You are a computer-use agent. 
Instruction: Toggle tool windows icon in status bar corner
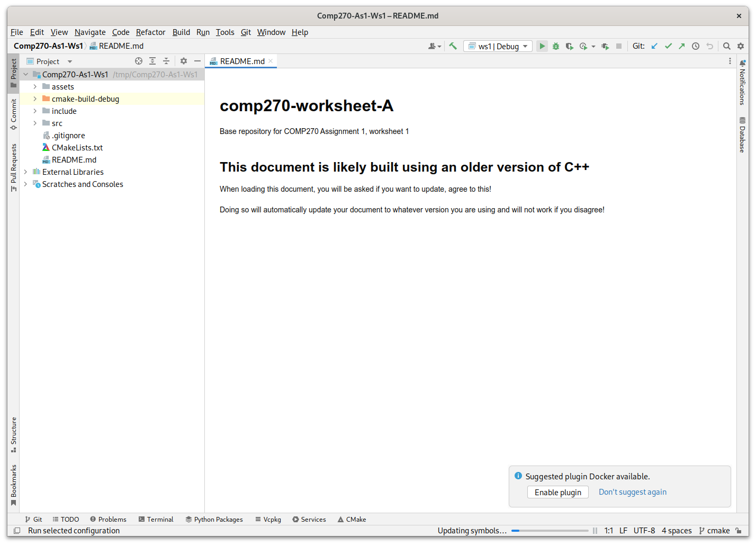coord(17,530)
